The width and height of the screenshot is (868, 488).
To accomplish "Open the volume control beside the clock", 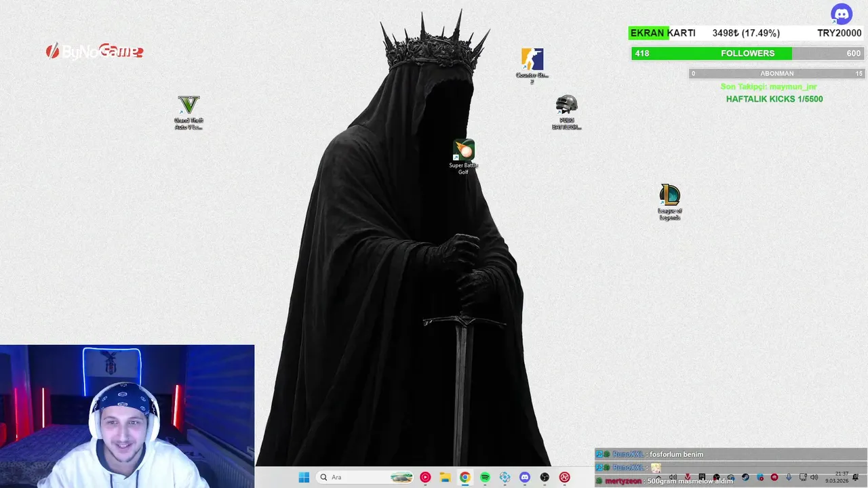I will [x=814, y=477].
